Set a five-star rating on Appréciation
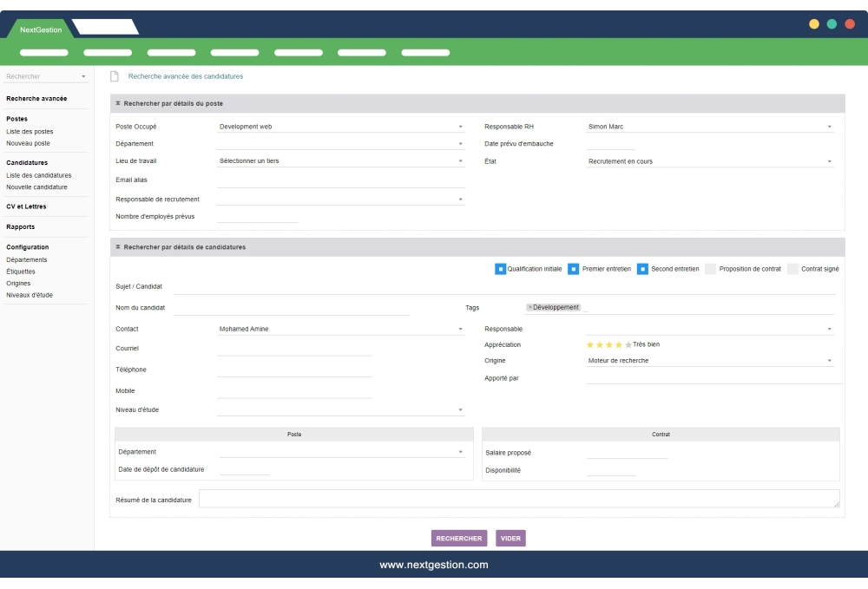Viewport: 868px width, 589px height. pyautogui.click(x=627, y=344)
